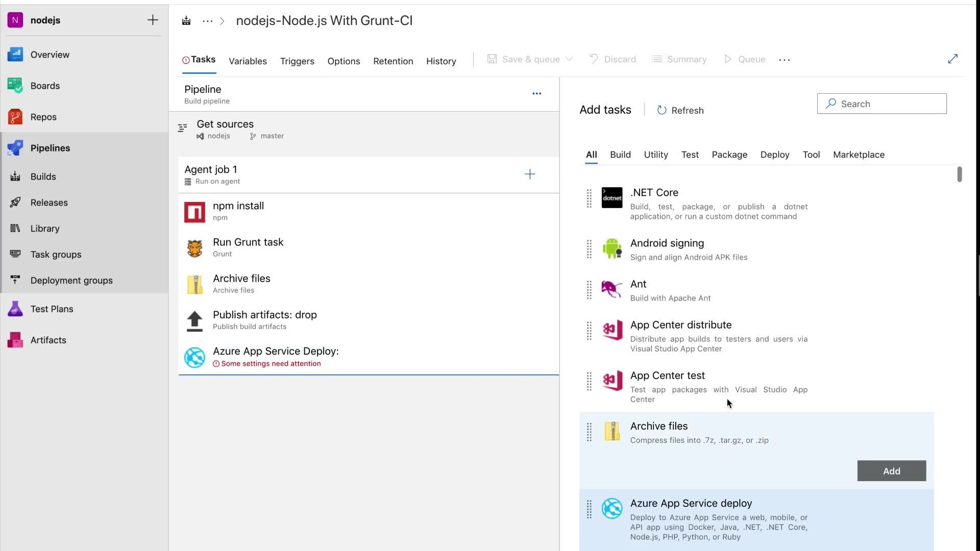Click the npm install task icon
980x551 pixels.
tap(194, 212)
